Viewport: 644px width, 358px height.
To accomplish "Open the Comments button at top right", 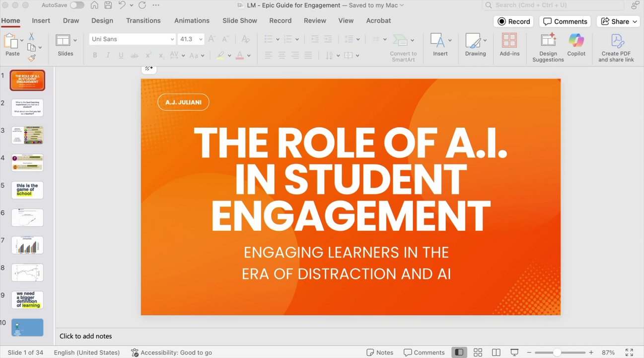I will [565, 21].
